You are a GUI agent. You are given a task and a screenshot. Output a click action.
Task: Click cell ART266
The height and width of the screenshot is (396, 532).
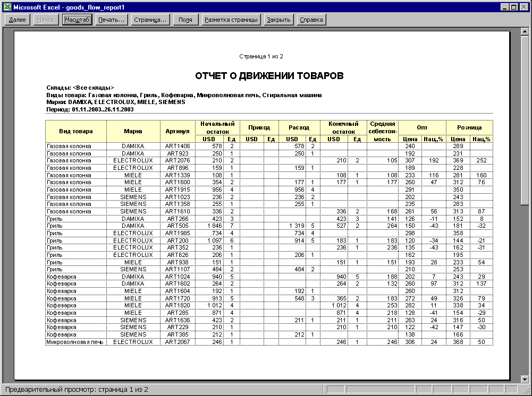tap(178, 219)
